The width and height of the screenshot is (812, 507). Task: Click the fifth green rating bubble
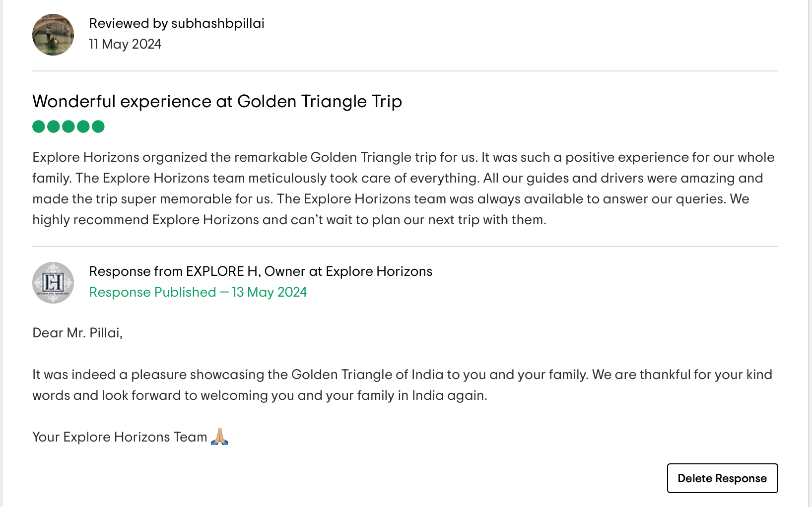pyautogui.click(x=98, y=127)
